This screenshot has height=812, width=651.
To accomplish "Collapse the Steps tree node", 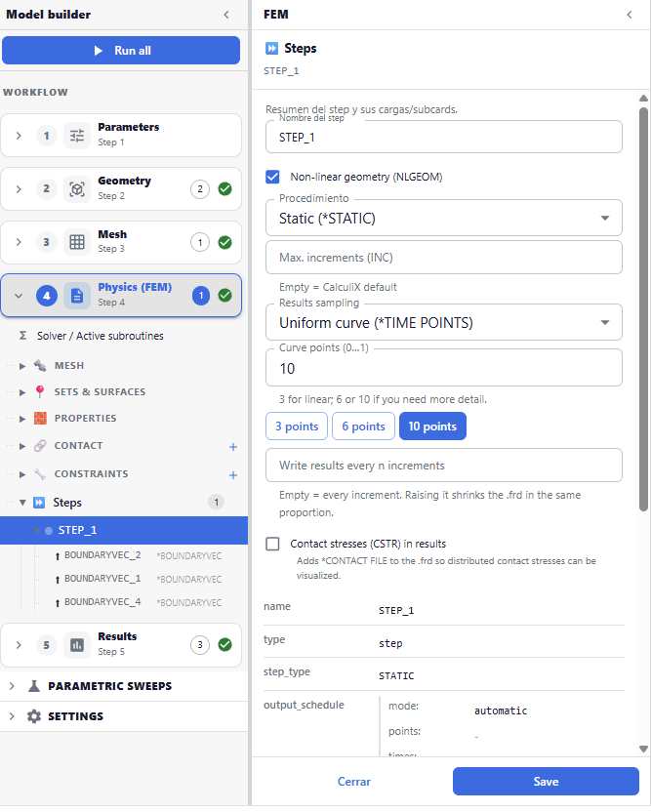I will coord(22,503).
